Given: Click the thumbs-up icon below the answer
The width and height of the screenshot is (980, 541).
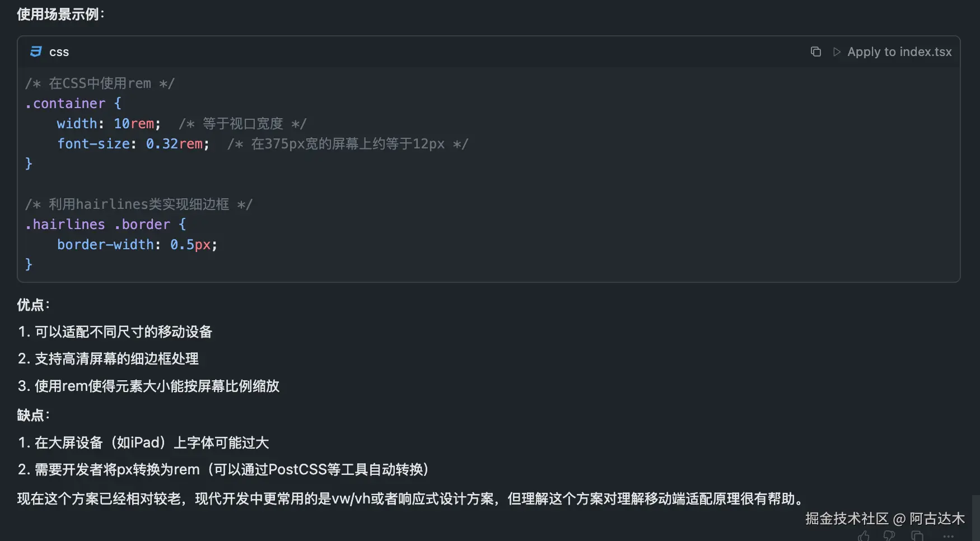Looking at the screenshot, I should [x=864, y=536].
